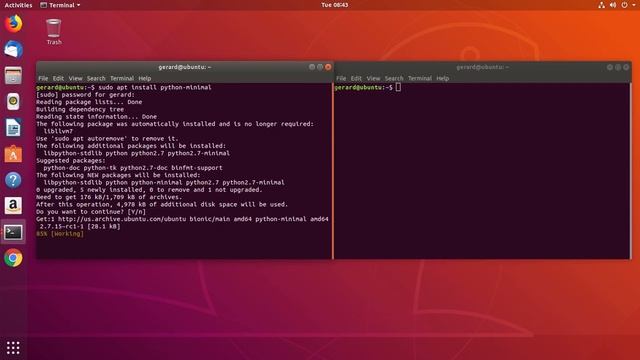Open Edit menu in right terminal
Screen dimensions: 640x360
coord(356,78)
